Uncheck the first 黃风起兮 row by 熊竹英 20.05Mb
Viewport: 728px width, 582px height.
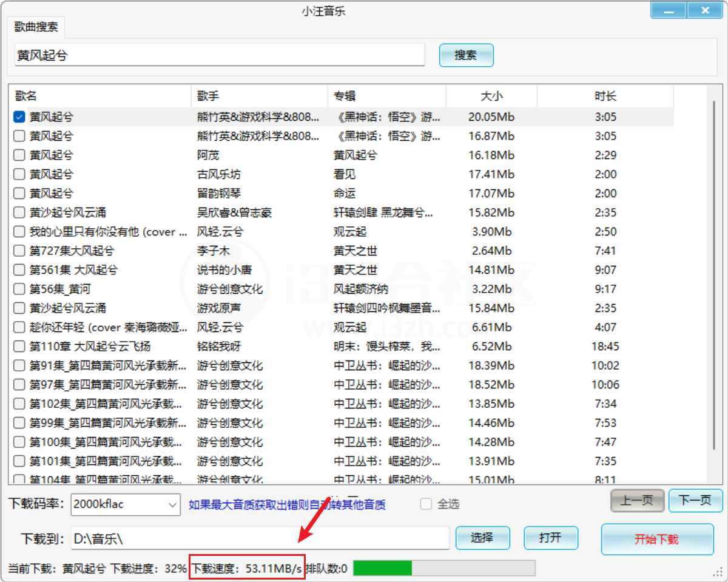19,117
